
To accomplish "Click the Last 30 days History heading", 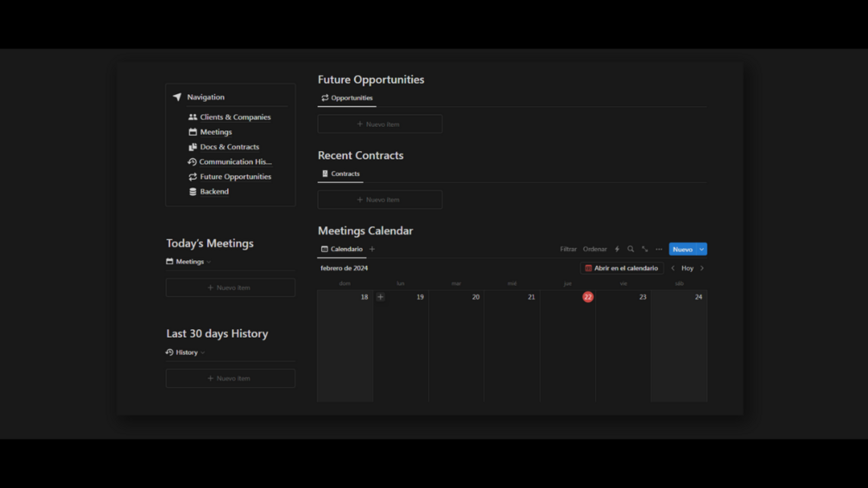I will point(217,333).
